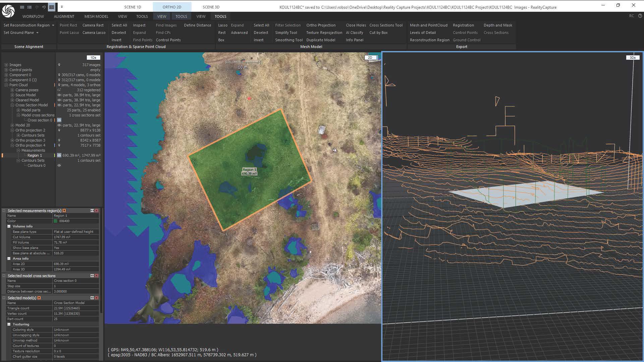Open the Set Reconstruction Region dropdown

pos(53,25)
